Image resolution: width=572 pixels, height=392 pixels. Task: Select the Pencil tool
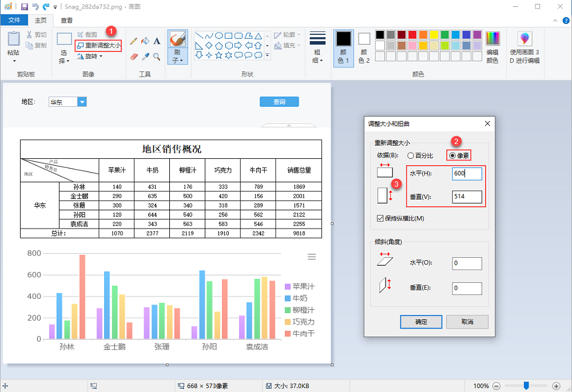click(x=133, y=41)
